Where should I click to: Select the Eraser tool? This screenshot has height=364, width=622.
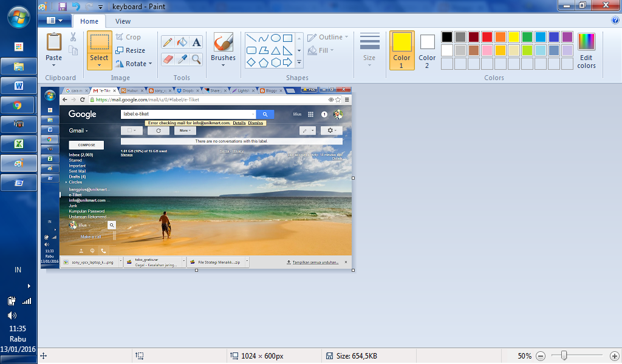(x=168, y=59)
